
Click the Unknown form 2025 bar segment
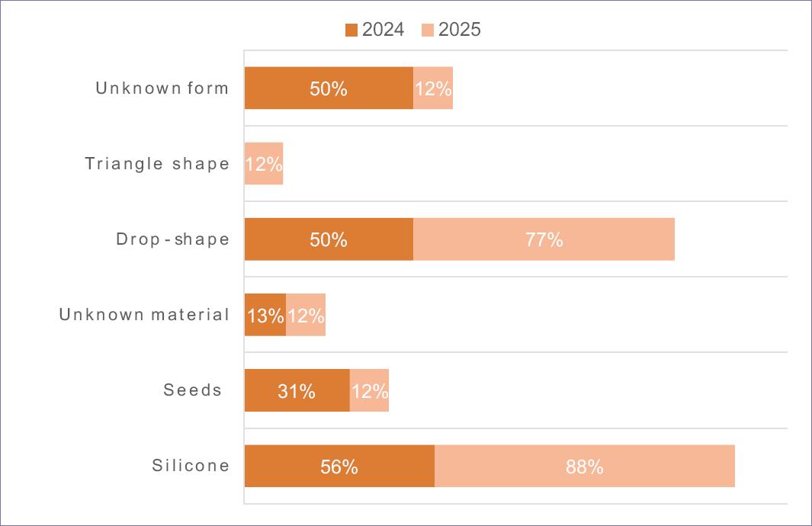click(433, 88)
